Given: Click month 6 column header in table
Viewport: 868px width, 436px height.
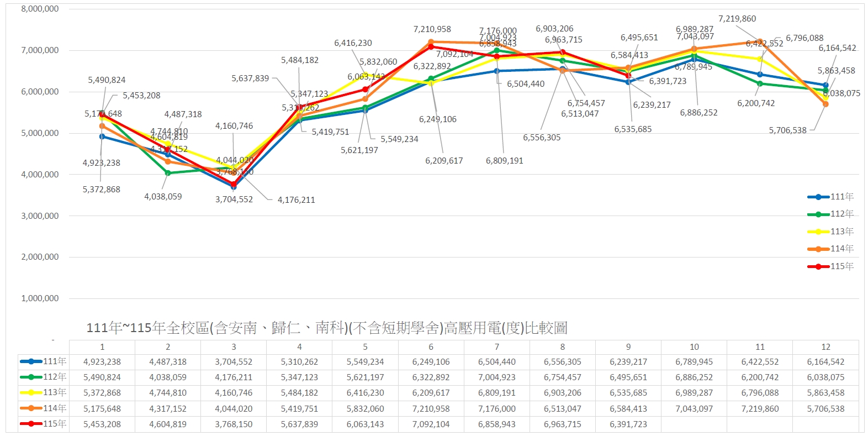Looking at the screenshot, I should 431,347.
